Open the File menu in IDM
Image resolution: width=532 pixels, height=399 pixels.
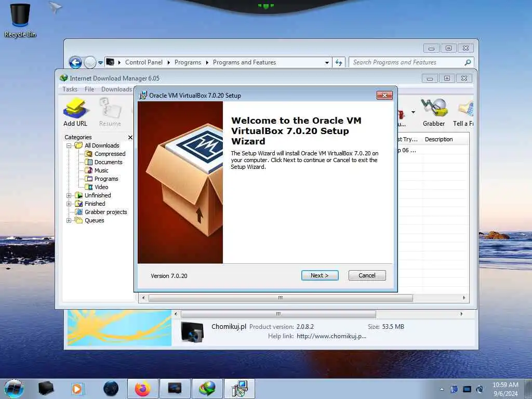[89, 89]
